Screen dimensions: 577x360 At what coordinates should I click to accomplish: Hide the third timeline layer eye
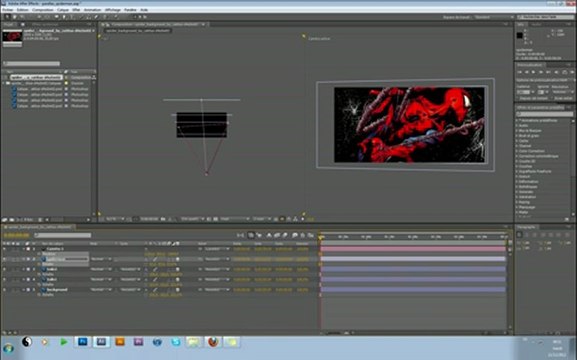pyautogui.click(x=4, y=269)
